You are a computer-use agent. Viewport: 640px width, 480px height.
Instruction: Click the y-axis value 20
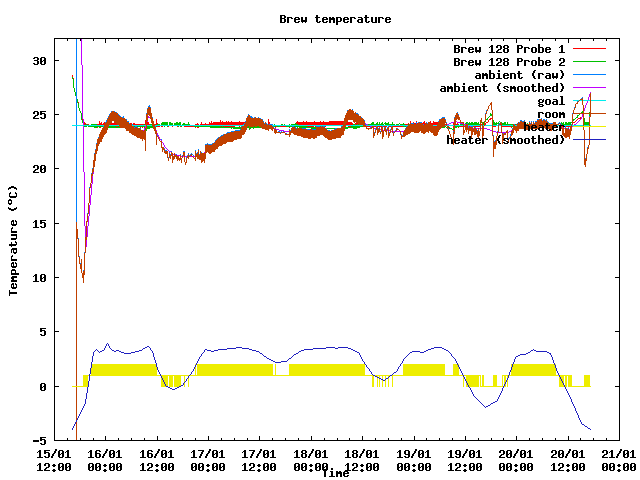pos(39,169)
